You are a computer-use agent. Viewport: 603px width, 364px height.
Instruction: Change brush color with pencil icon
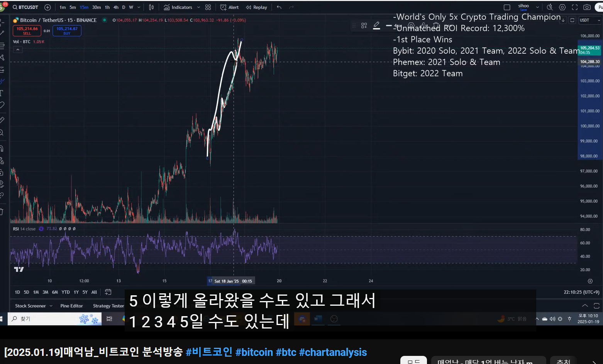[x=377, y=25]
